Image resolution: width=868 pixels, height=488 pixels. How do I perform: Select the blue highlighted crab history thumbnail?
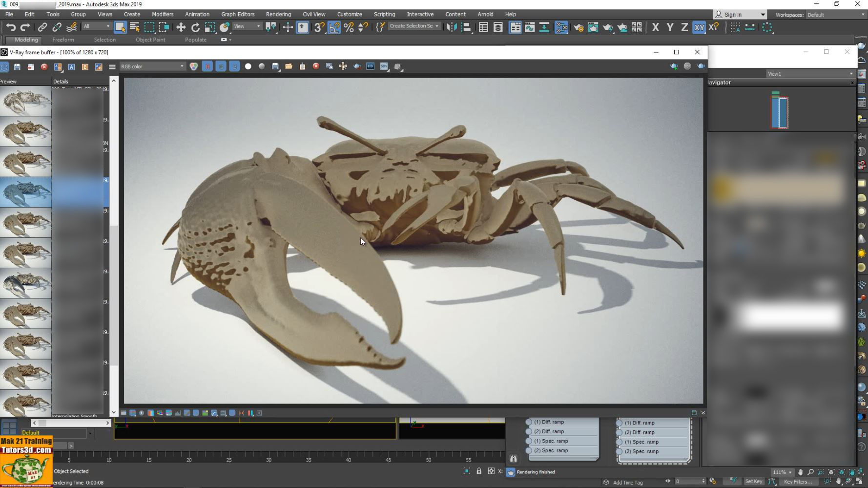[x=26, y=192]
